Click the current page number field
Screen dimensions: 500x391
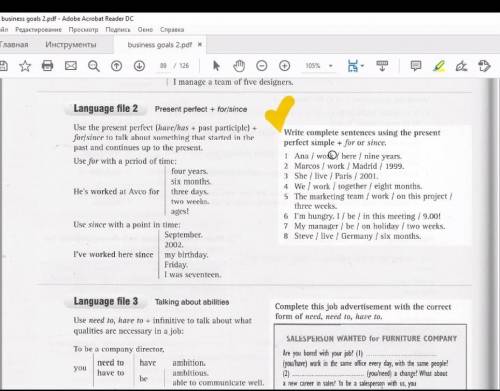[163, 66]
